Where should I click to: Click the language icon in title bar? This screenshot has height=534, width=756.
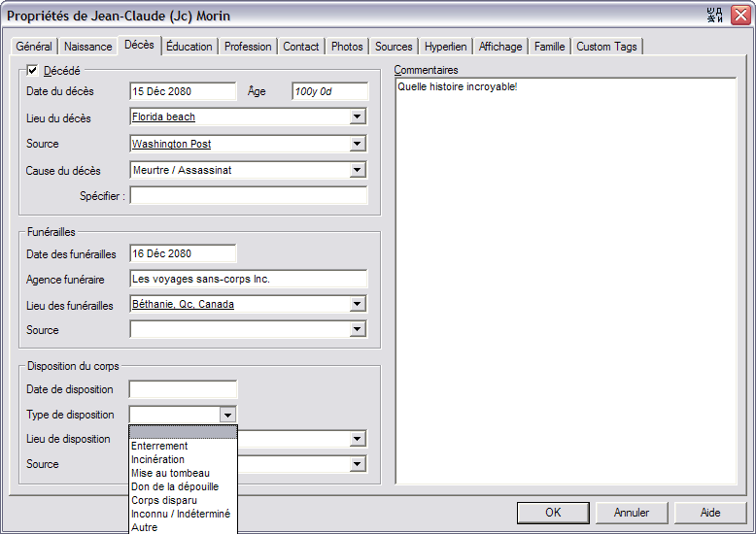(715, 15)
